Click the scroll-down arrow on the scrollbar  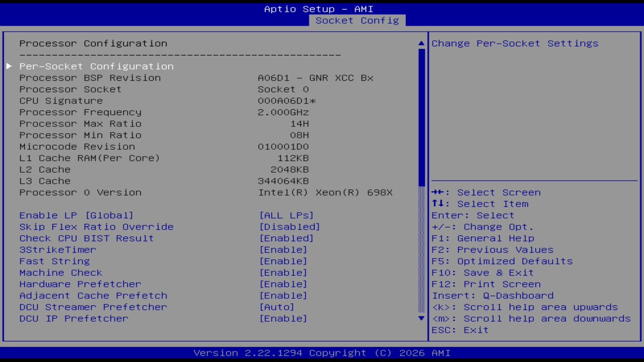421,318
